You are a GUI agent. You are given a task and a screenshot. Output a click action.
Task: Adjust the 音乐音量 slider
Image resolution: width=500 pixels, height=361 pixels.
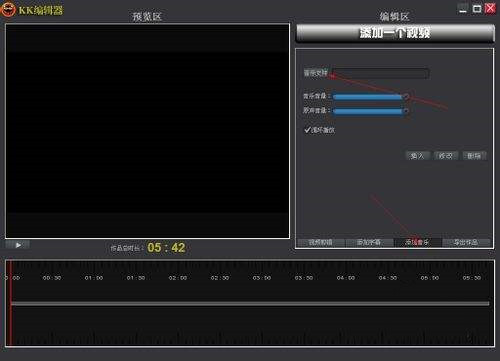[371, 97]
